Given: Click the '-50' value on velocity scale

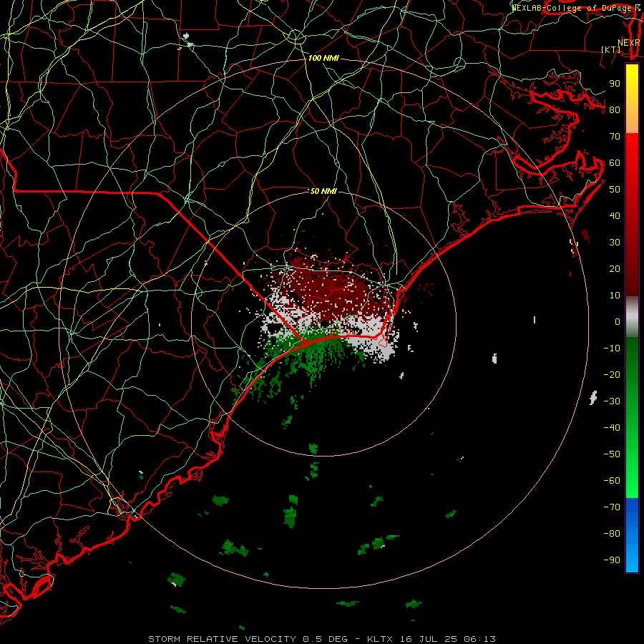Looking at the screenshot, I should click(612, 454).
